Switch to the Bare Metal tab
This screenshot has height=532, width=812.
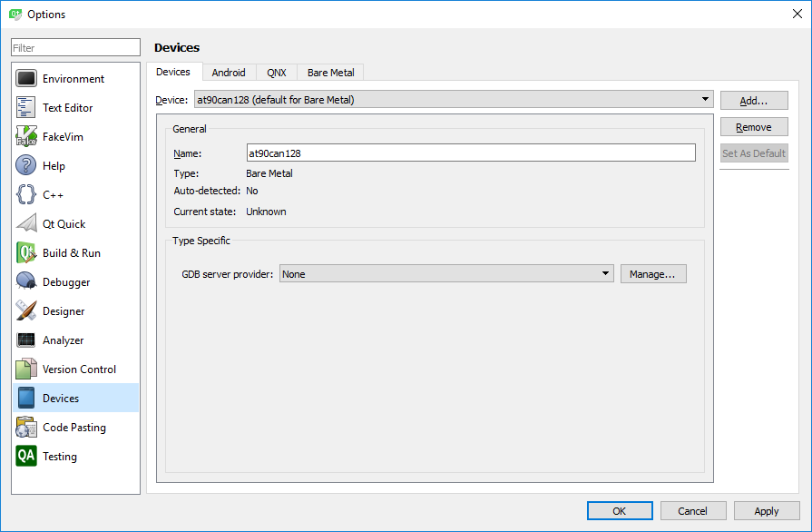pyautogui.click(x=330, y=73)
